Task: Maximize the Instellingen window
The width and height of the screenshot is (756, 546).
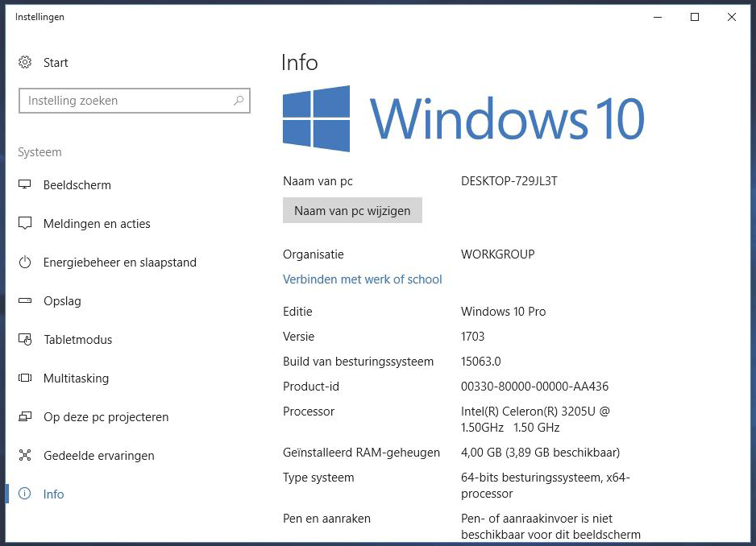Action: pos(694,16)
